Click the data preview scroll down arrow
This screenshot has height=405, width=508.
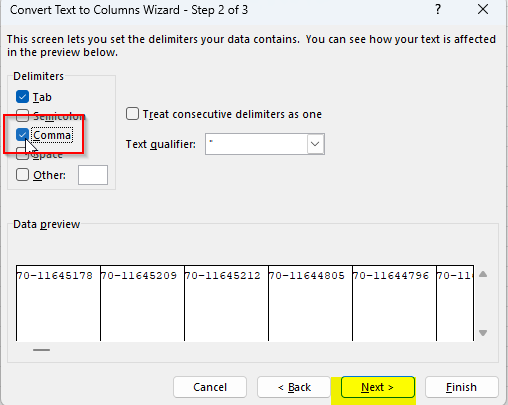[x=483, y=333]
